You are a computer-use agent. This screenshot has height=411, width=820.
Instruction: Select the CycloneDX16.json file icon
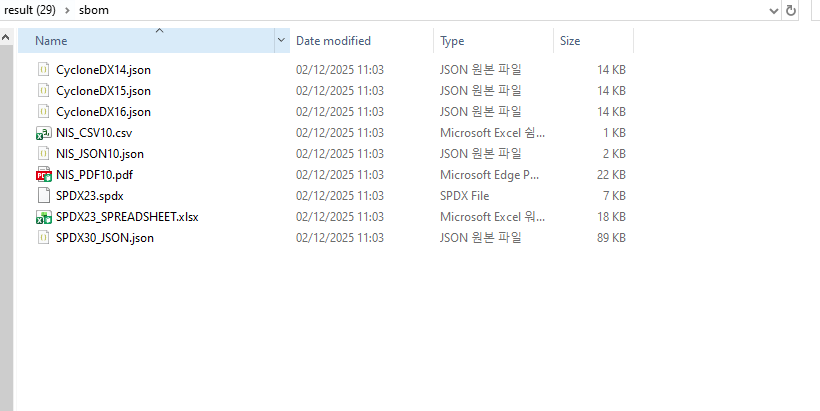pos(43,112)
